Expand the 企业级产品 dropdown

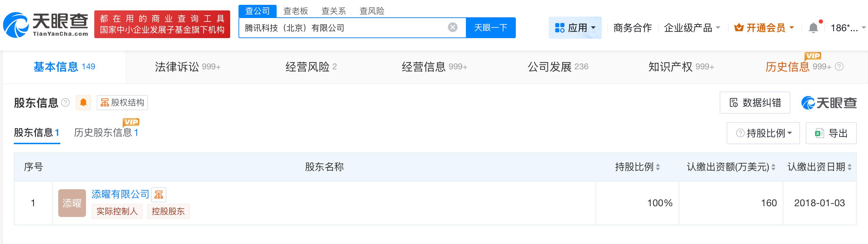coord(691,28)
